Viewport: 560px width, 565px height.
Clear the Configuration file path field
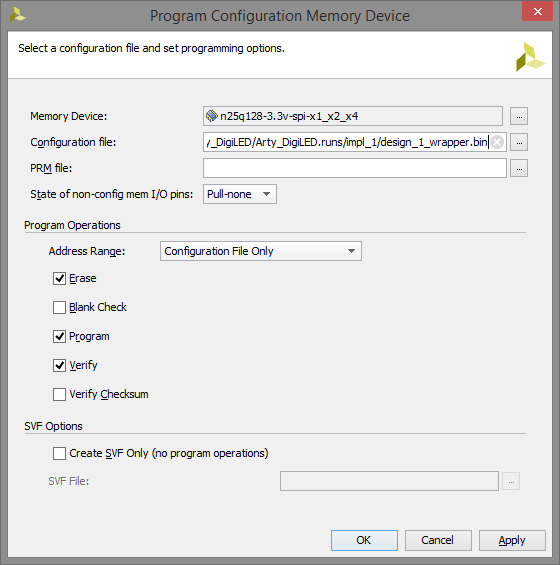497,142
